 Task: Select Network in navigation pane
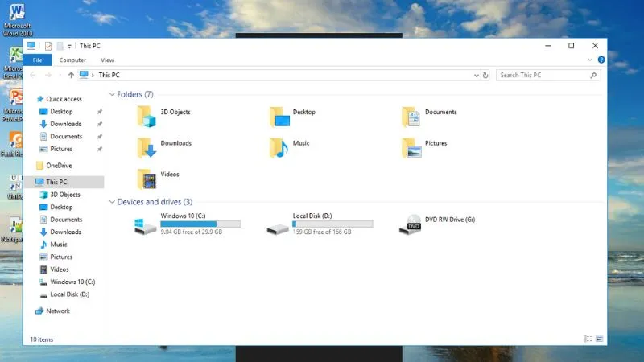click(x=58, y=311)
